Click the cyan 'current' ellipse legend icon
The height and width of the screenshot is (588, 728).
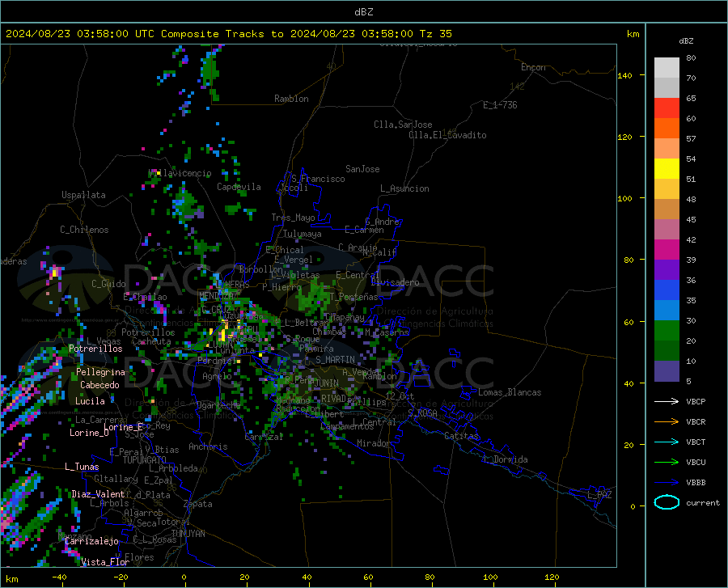coord(667,502)
